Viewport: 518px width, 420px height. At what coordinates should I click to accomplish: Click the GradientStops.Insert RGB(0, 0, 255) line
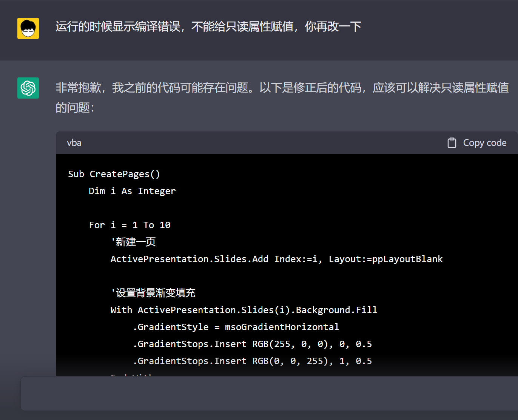pos(252,361)
